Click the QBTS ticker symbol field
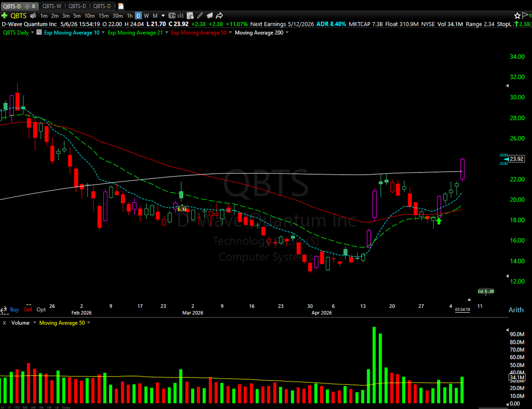This screenshot has height=409, width=532. [18, 16]
